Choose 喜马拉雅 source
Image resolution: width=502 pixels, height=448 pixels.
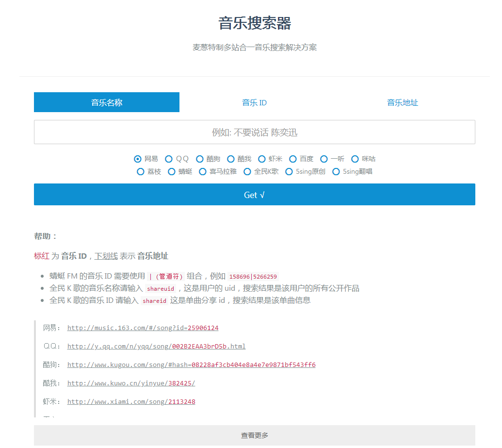pyautogui.click(x=203, y=172)
